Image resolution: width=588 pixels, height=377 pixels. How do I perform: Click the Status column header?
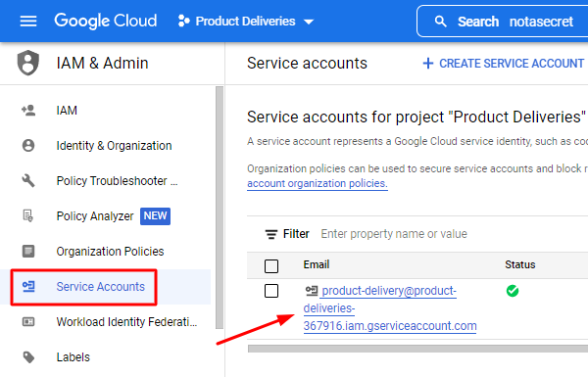tap(519, 264)
